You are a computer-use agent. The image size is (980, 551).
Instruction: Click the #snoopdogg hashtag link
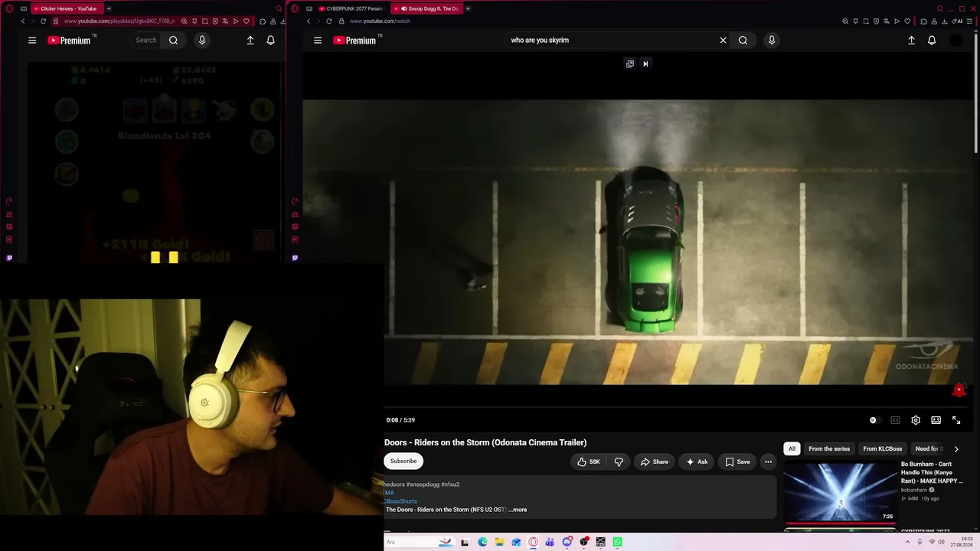click(x=422, y=484)
